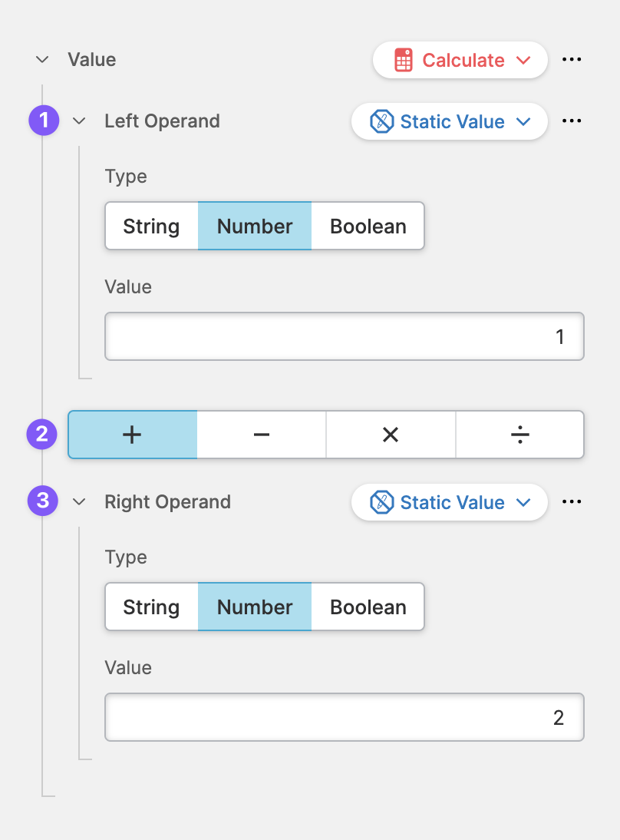
Task: Click the Calculate spreadsheet icon
Action: pyautogui.click(x=404, y=61)
